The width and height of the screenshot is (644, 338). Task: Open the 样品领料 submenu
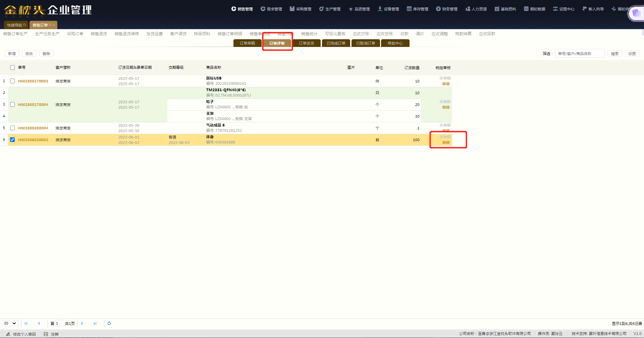coord(202,34)
